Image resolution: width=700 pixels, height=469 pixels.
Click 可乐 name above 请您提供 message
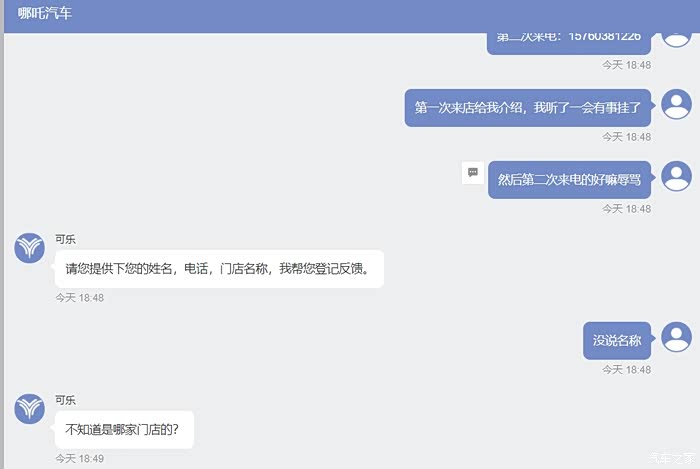coord(65,239)
